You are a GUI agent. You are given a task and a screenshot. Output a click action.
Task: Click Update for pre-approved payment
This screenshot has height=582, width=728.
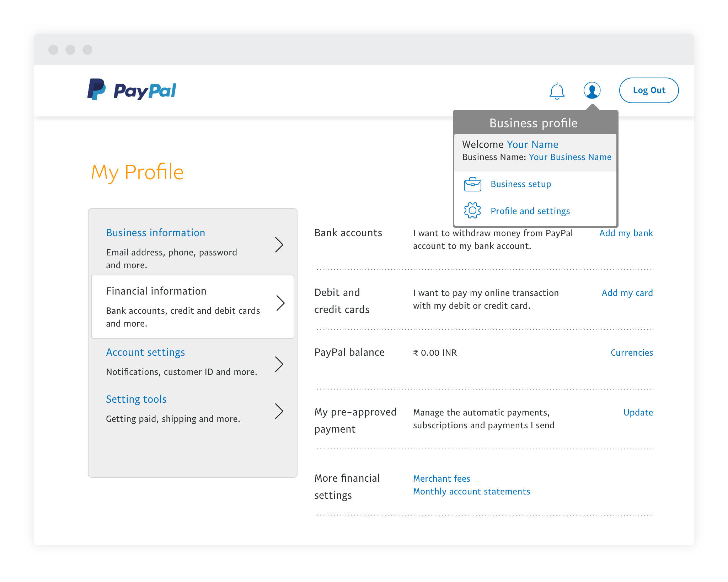(638, 413)
